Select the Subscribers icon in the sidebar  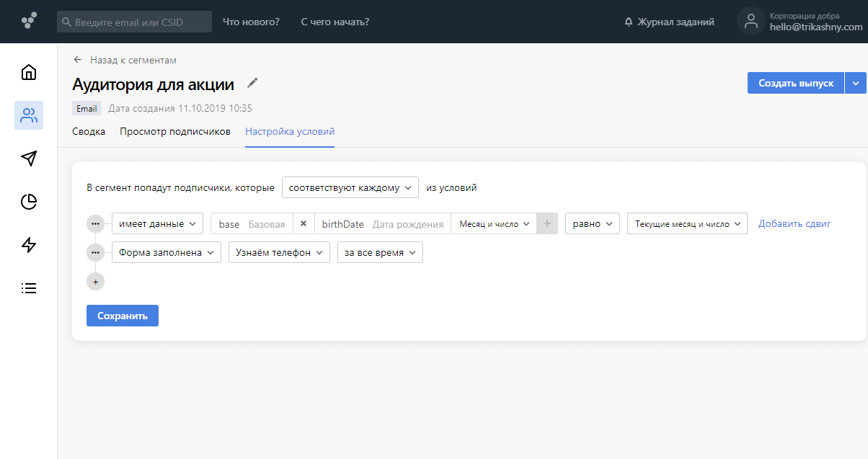click(x=28, y=115)
